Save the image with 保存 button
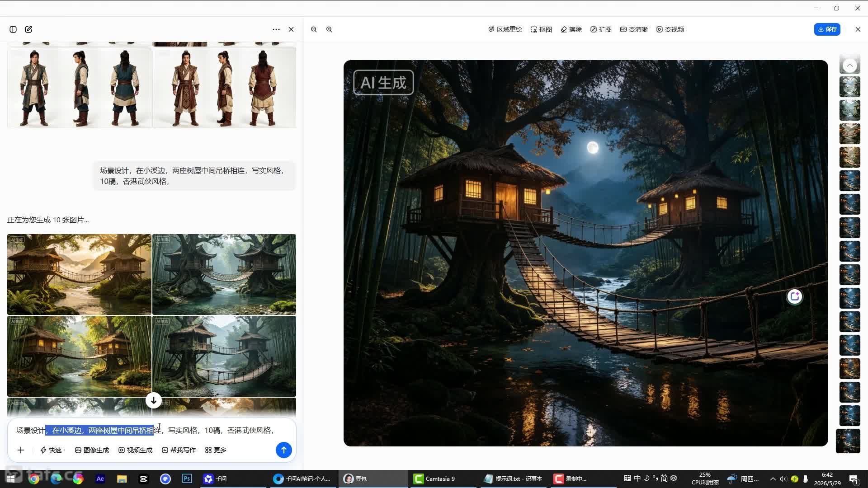 point(827,29)
